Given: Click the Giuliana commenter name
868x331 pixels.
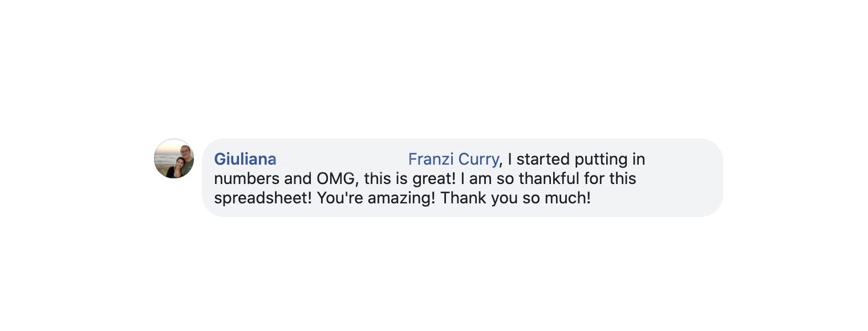Looking at the screenshot, I should [245, 159].
